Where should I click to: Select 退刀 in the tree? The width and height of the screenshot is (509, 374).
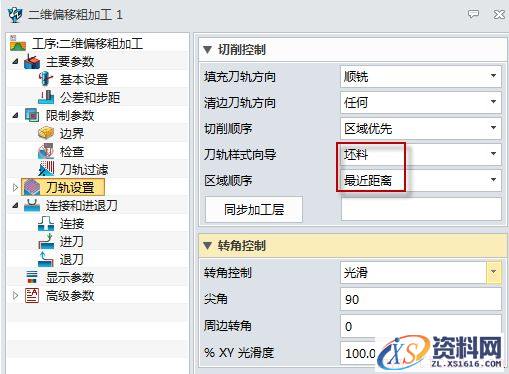pos(72,260)
